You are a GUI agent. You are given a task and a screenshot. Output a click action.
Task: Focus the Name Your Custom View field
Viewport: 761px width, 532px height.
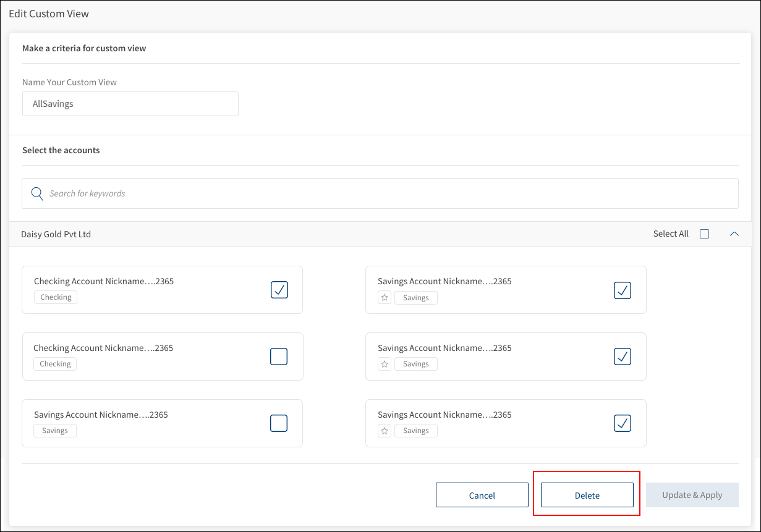[130, 104]
